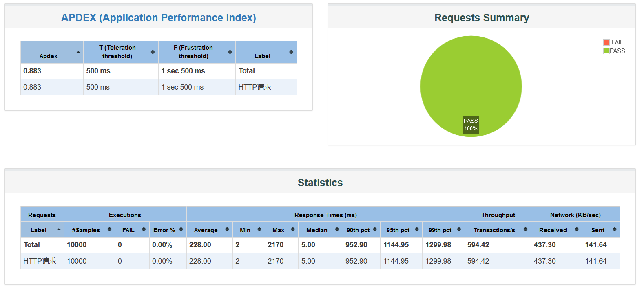This screenshot has width=644, height=286.
Task: Select HTTP请求 row label in APDEX table
Action: (x=255, y=87)
